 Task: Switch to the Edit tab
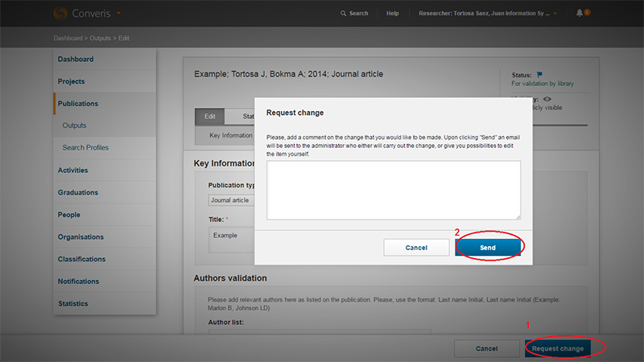tap(209, 117)
